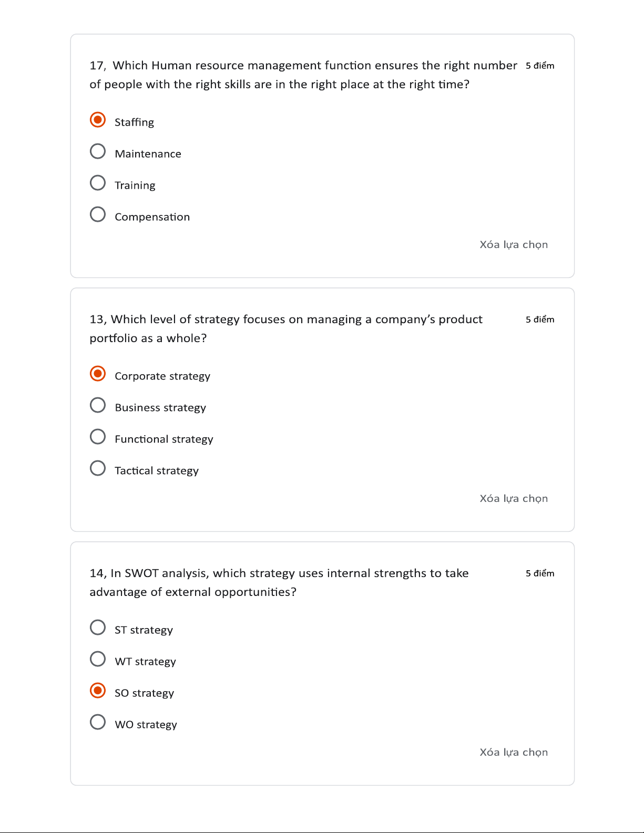644x833 pixels.
Task: Clear selection for question 13
Action: click(513, 498)
